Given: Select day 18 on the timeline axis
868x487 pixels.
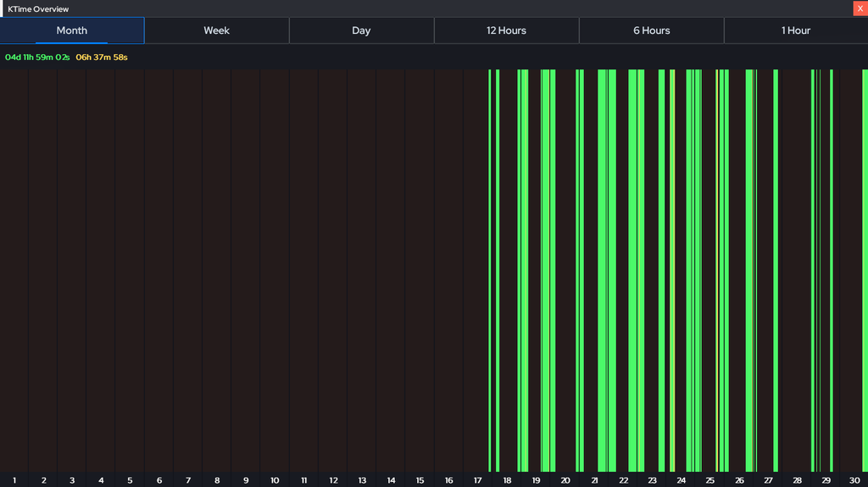Looking at the screenshot, I should (507, 480).
